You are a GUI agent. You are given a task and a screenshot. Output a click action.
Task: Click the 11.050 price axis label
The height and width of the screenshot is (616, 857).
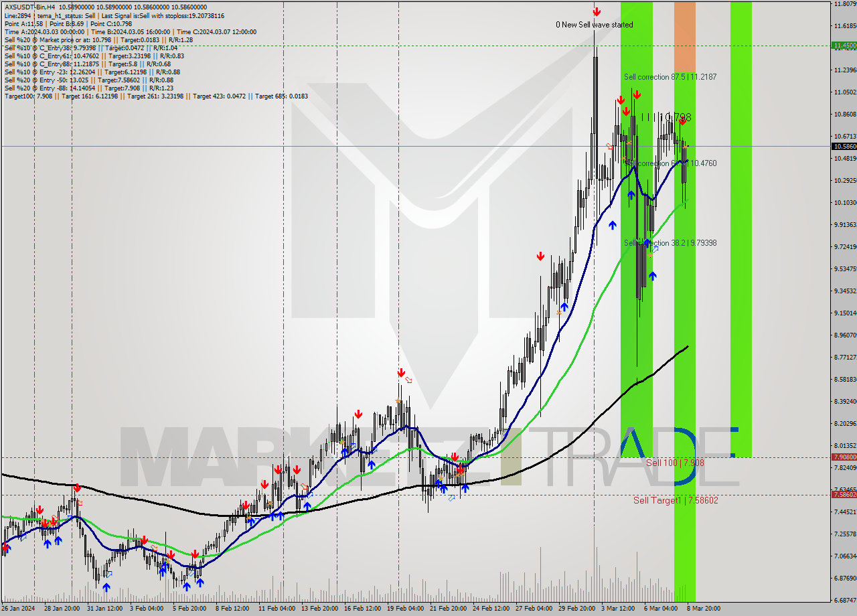click(845, 92)
